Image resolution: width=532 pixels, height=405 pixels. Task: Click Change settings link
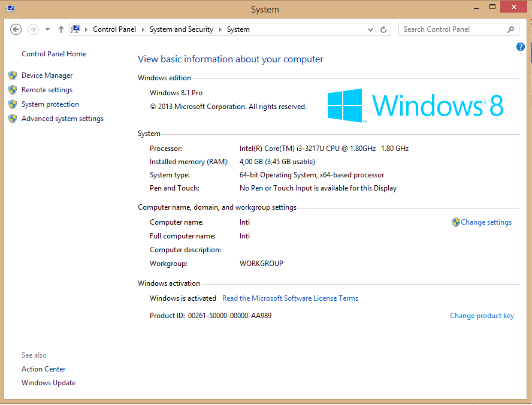pyautogui.click(x=486, y=222)
